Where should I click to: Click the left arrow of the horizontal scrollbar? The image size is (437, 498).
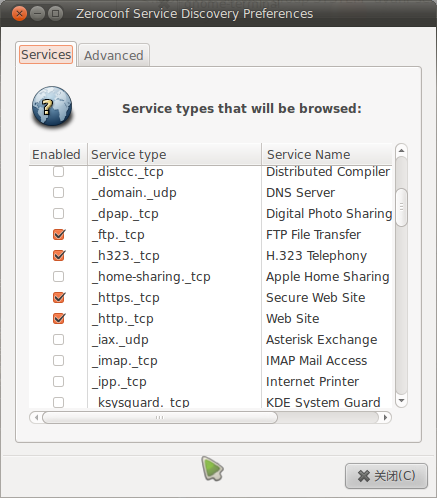pos(36,417)
